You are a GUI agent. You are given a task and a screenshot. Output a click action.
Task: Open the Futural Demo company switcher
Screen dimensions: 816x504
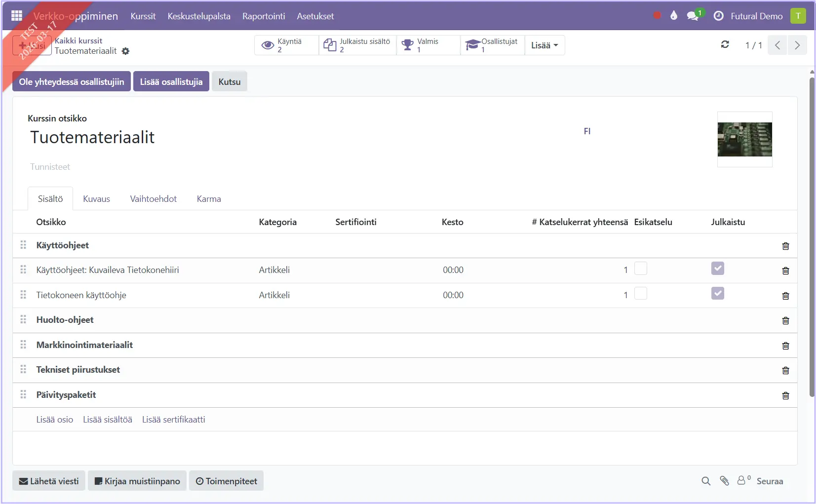(x=756, y=16)
